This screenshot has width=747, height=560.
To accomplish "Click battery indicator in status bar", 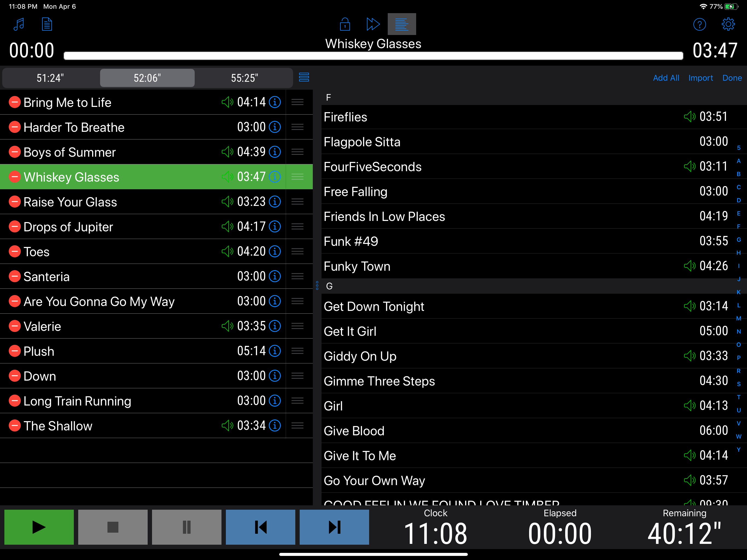I will click(x=731, y=6).
